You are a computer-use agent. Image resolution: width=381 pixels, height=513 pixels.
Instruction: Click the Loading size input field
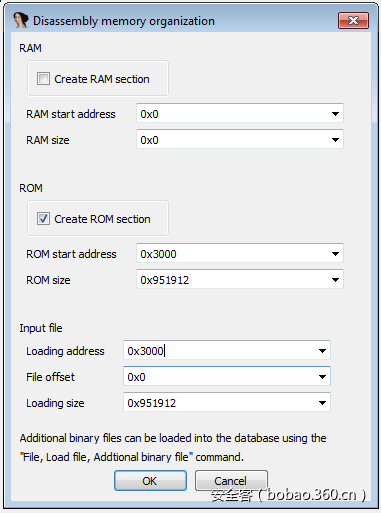click(x=227, y=403)
